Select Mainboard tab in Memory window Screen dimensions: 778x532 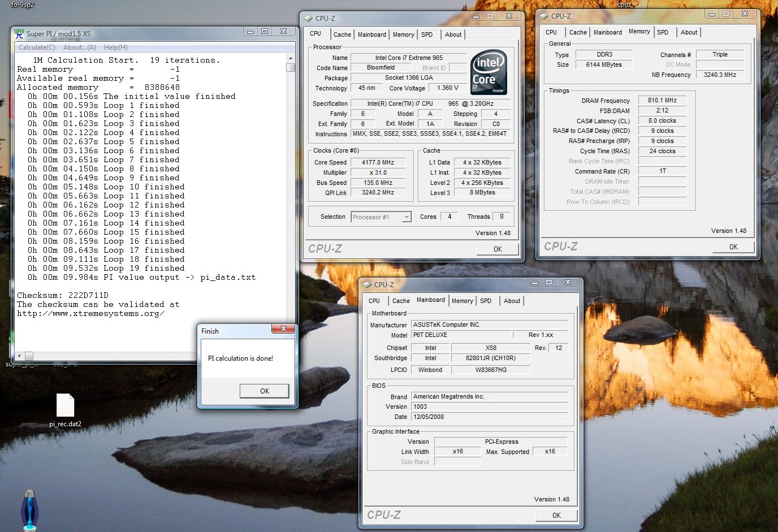coord(608,32)
